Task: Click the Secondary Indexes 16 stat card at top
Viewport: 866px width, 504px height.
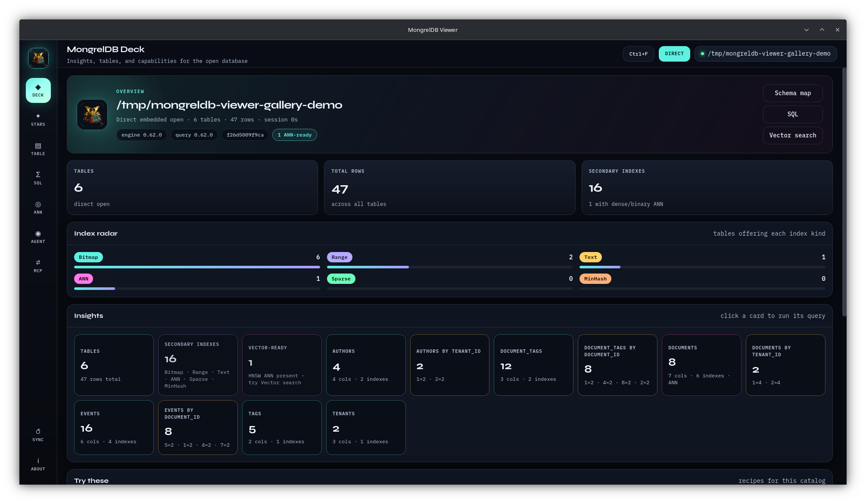Action: (707, 187)
